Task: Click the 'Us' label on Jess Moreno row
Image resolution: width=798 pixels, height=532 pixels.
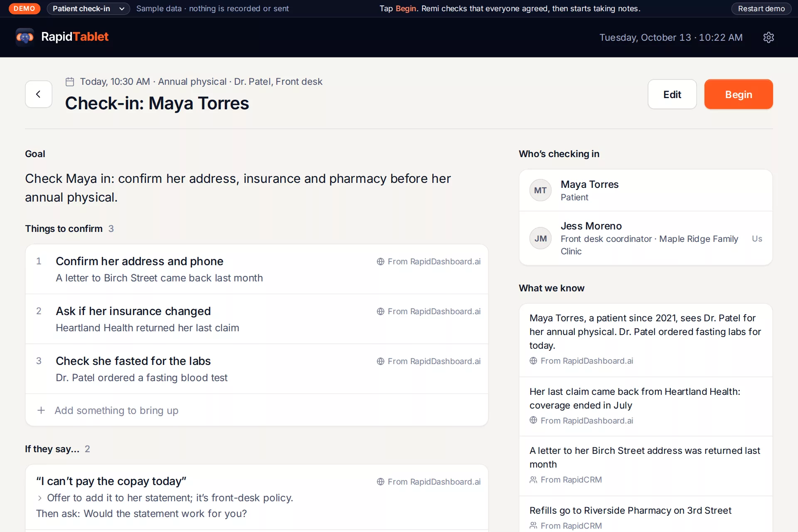Action: tap(757, 239)
